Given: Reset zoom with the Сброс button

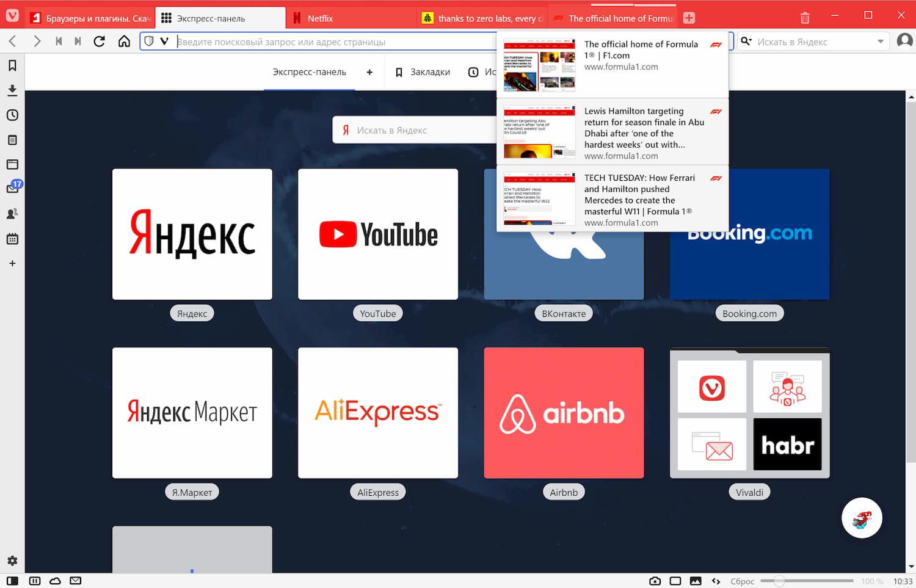Looking at the screenshot, I should [743, 581].
